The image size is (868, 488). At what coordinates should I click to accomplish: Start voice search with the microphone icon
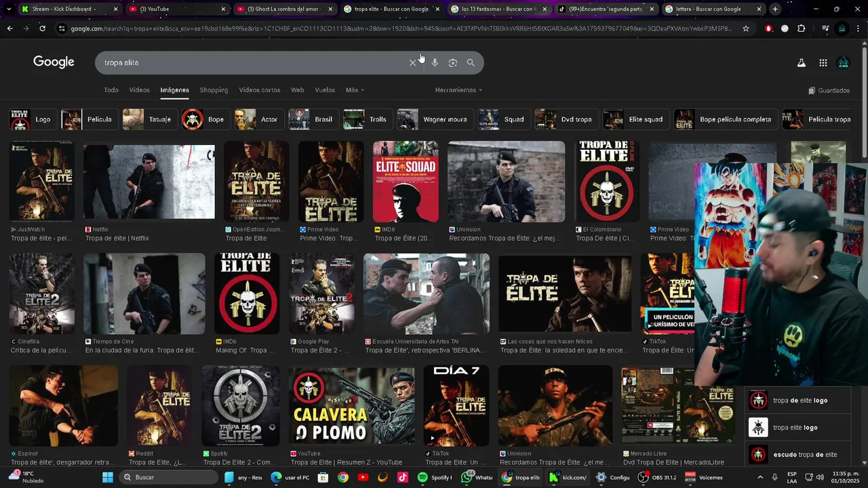click(x=435, y=62)
